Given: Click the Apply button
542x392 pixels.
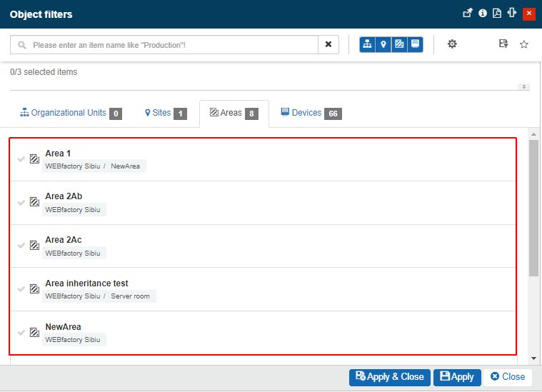Looking at the screenshot, I should click(x=457, y=377).
